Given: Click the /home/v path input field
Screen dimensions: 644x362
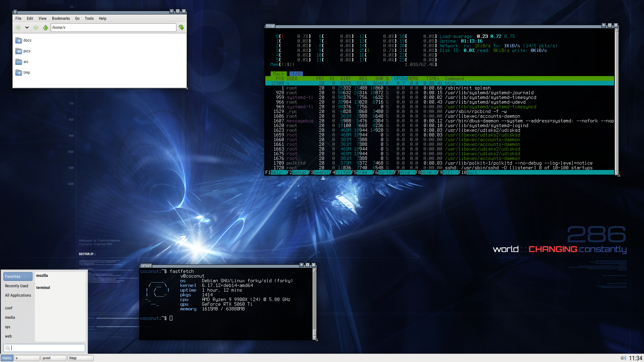Looking at the screenshot, I should click(113, 27).
